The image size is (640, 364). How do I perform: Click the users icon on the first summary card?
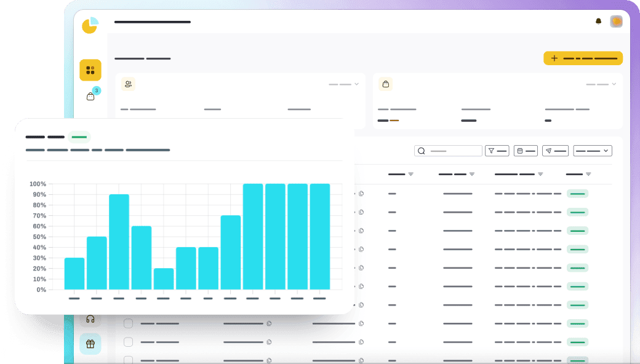[x=128, y=84]
